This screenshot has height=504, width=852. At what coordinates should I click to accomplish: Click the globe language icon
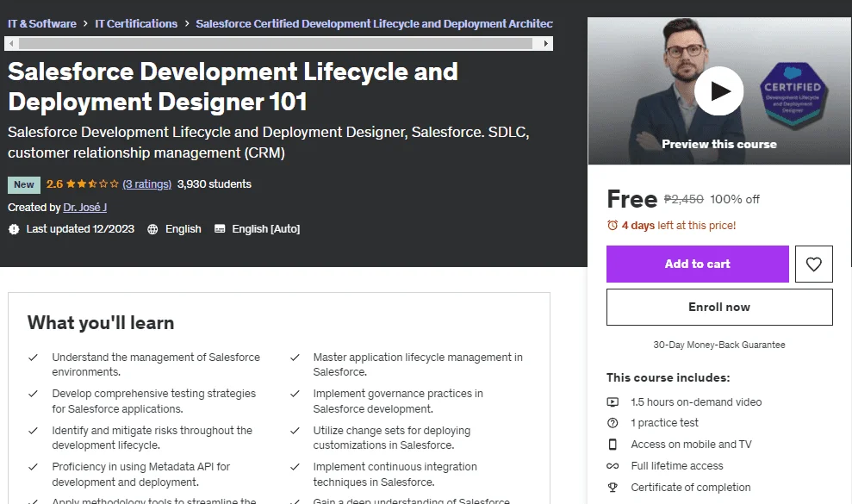[152, 229]
